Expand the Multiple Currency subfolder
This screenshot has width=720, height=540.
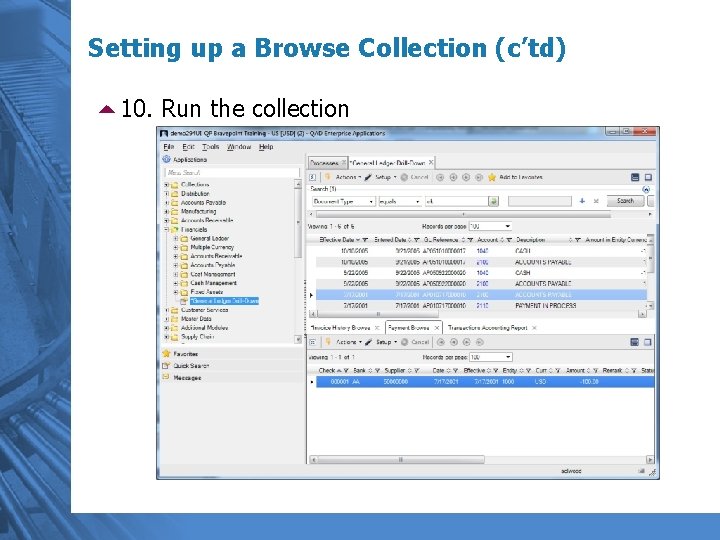[176, 247]
